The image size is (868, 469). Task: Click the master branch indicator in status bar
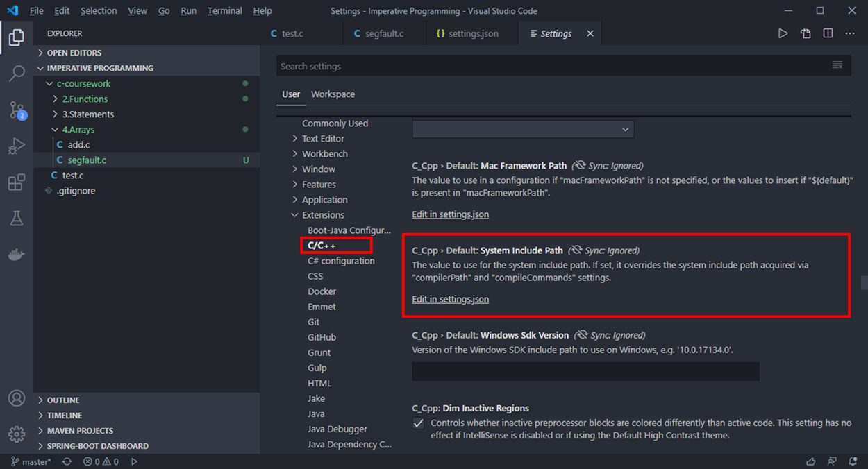[31, 461]
